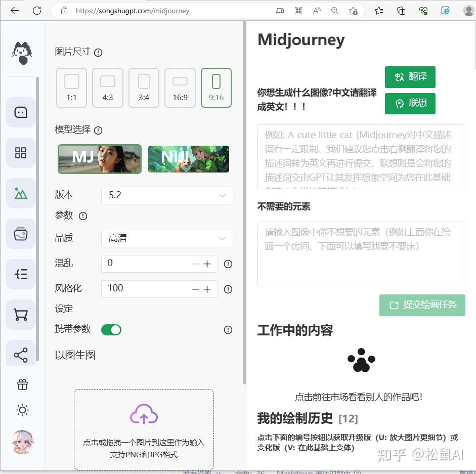Click the 翻译 translate button
This screenshot has width=476, height=474.
click(410, 77)
